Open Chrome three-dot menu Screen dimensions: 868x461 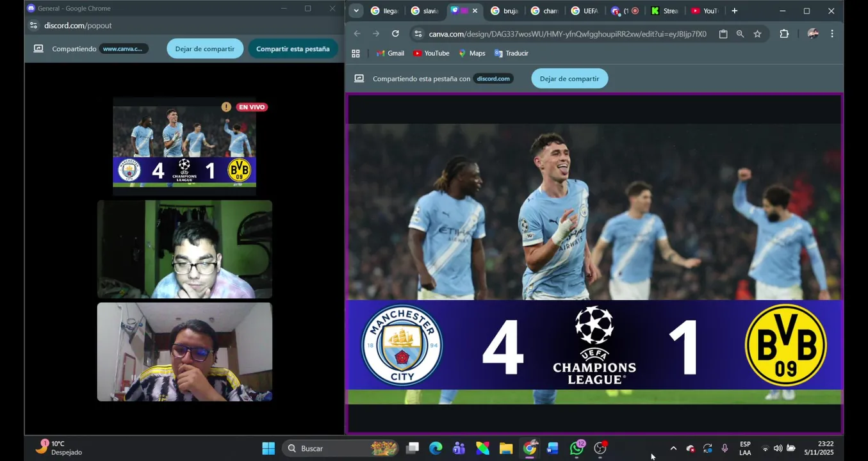[x=832, y=34]
